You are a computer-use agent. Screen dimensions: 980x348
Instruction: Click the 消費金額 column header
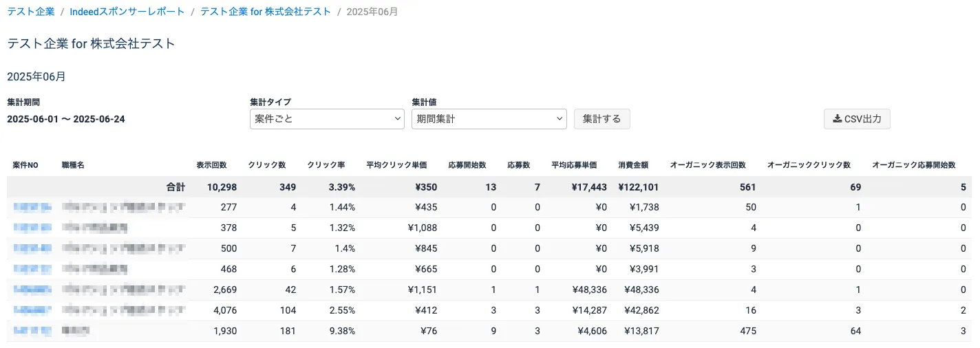(633, 166)
